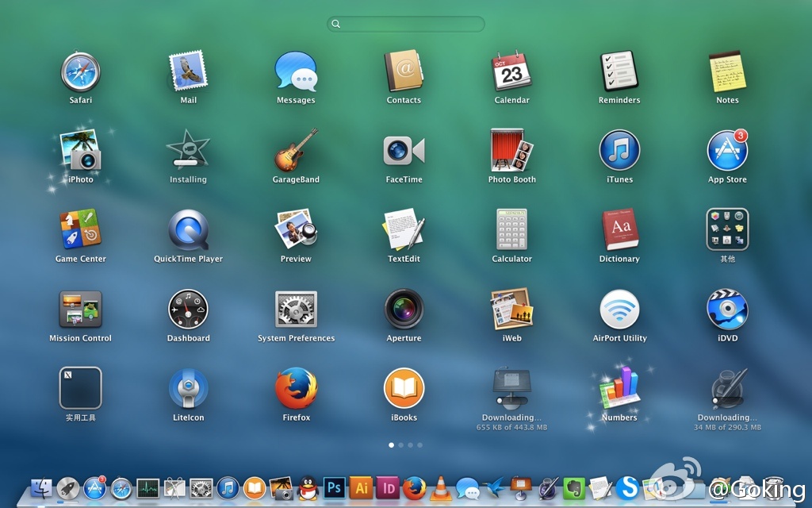Launch the Preview app

(296, 229)
